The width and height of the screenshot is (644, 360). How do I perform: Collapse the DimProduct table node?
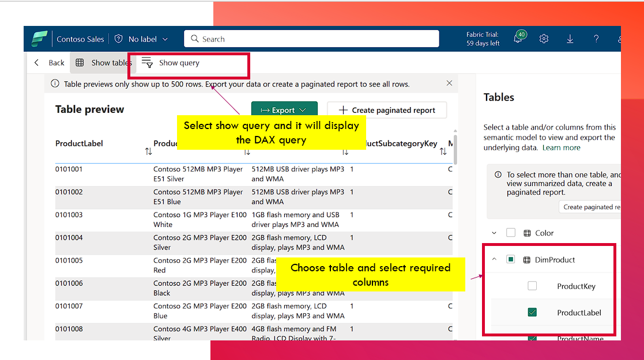494,260
